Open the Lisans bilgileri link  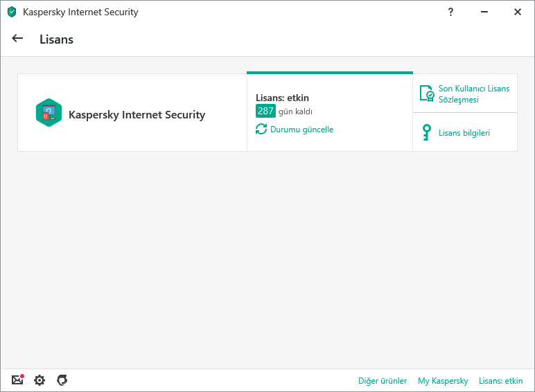(464, 133)
